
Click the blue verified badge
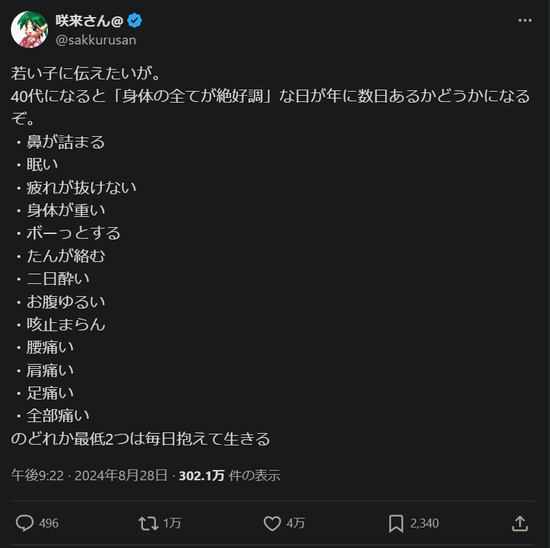(x=134, y=21)
